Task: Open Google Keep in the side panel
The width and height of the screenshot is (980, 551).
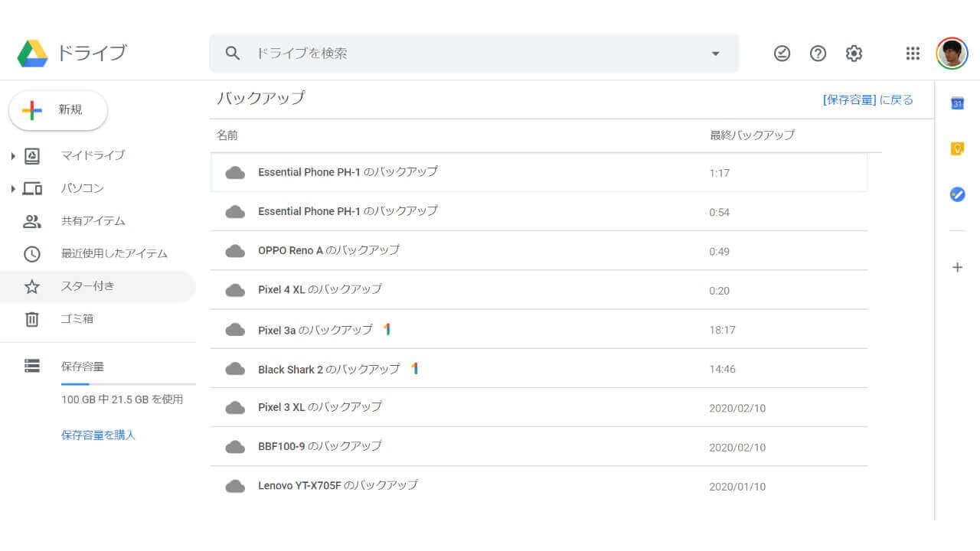Action: (957, 148)
